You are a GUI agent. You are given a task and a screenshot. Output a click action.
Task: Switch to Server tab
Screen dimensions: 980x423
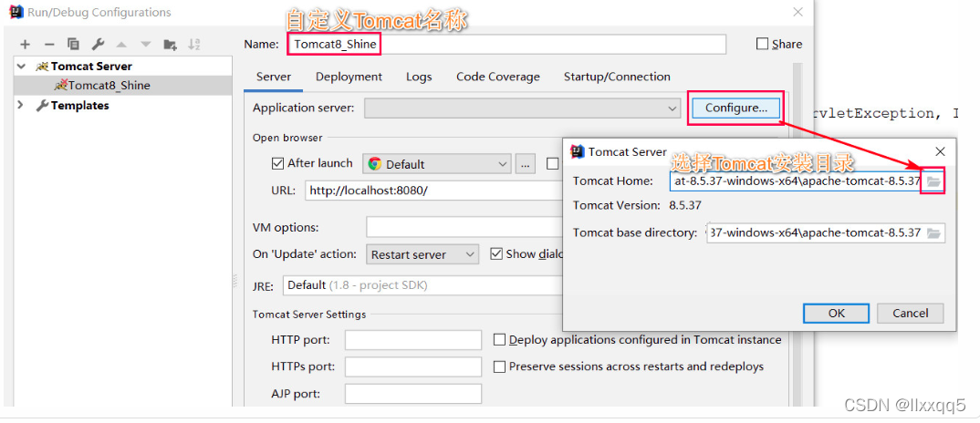pos(274,77)
